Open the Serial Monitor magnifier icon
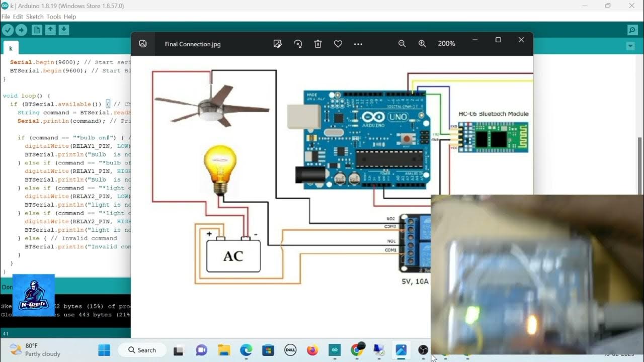 (x=632, y=30)
